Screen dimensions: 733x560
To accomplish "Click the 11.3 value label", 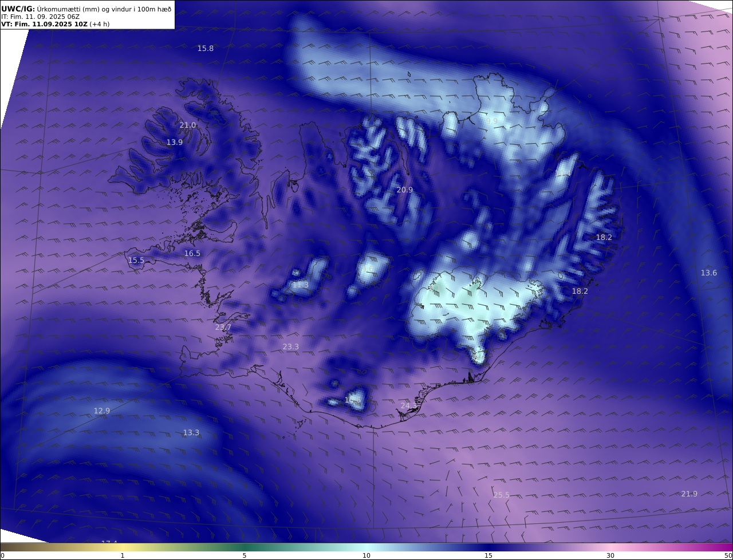I will pos(301,285).
